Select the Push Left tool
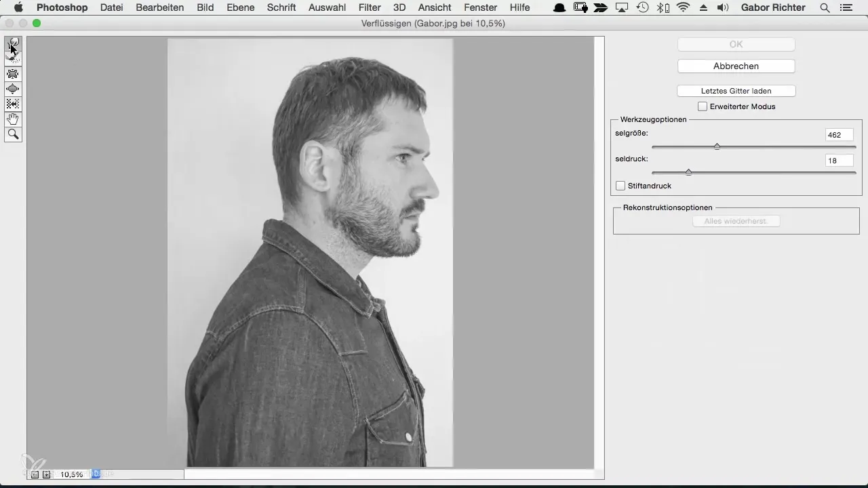868x488 pixels. (13, 104)
